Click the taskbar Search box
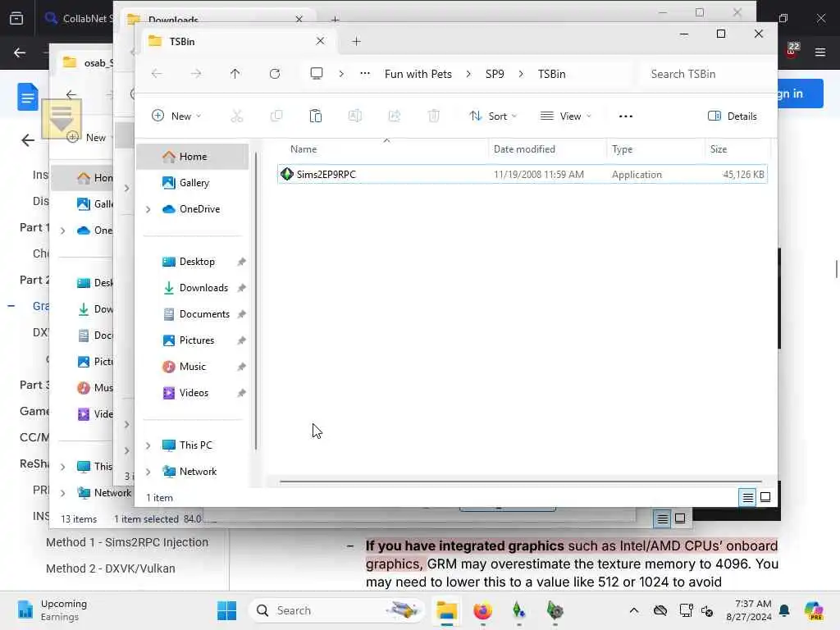The height and width of the screenshot is (630, 840). [x=336, y=610]
